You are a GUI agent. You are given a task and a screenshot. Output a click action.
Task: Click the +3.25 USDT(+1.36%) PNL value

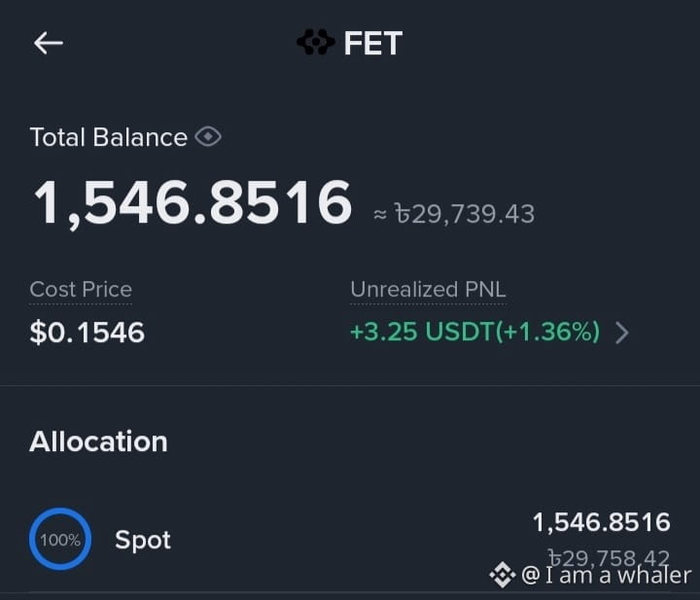(x=474, y=332)
